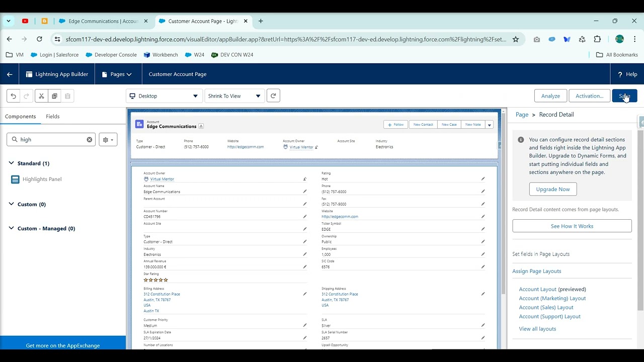Open the Assign Page Layouts link
Screen dimensions: 644x362
536,271
